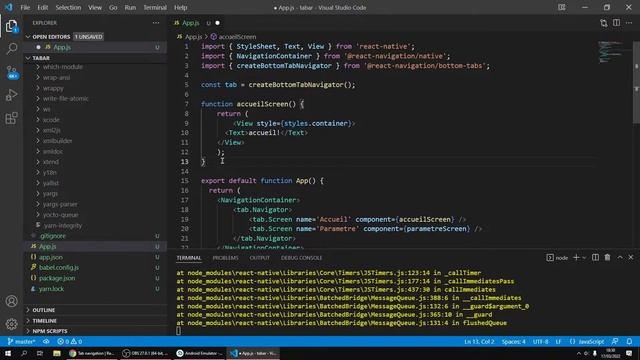Image resolution: width=640 pixels, height=360 pixels.
Task: Click the errors and warnings status indicator
Action: [69, 342]
